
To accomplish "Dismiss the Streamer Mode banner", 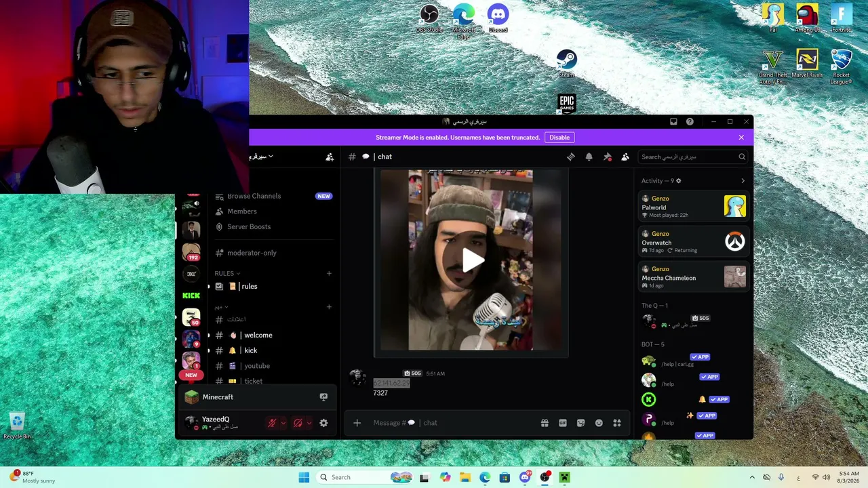I will 741,138.
